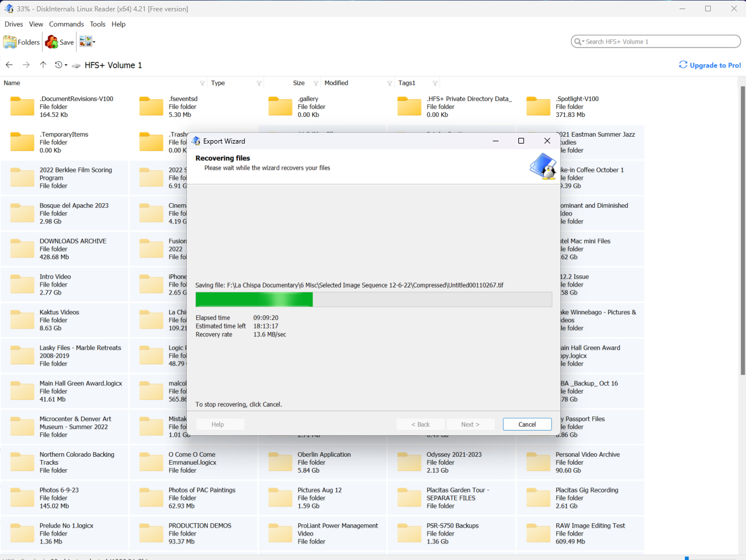Close the Export Wizard dialog
This screenshot has height=560, width=746.
pyautogui.click(x=547, y=141)
